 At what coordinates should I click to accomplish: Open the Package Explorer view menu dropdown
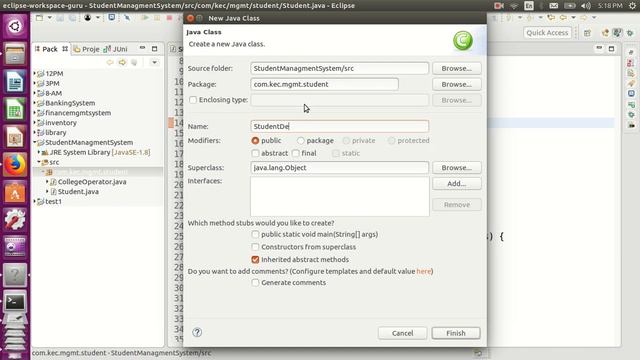(x=154, y=62)
